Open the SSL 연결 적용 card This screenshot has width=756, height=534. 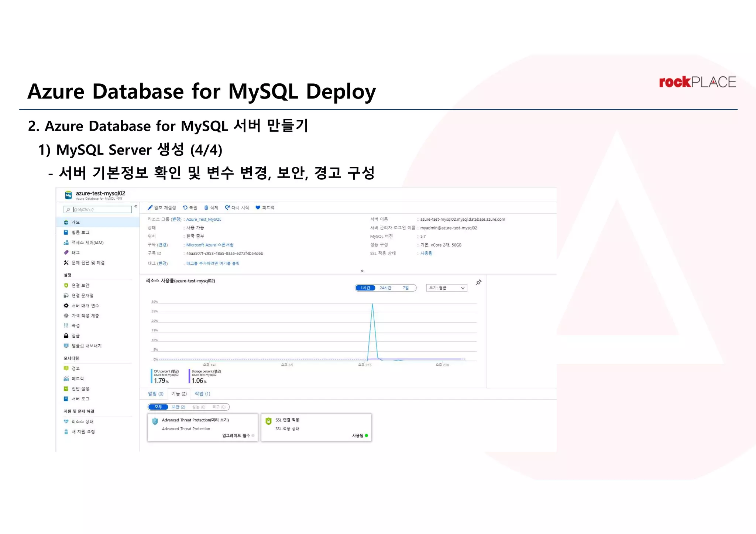pyautogui.click(x=316, y=427)
